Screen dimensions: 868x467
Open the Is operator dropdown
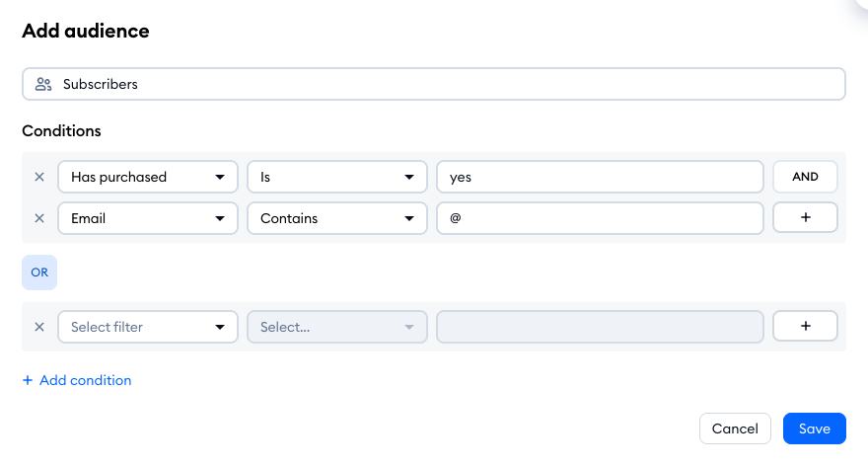coord(336,178)
